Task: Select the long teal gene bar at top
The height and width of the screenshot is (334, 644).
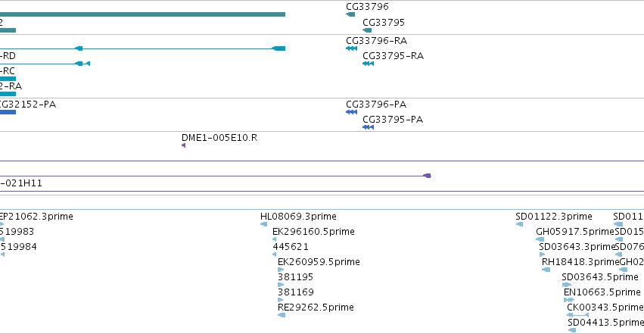Action: pyautogui.click(x=142, y=14)
